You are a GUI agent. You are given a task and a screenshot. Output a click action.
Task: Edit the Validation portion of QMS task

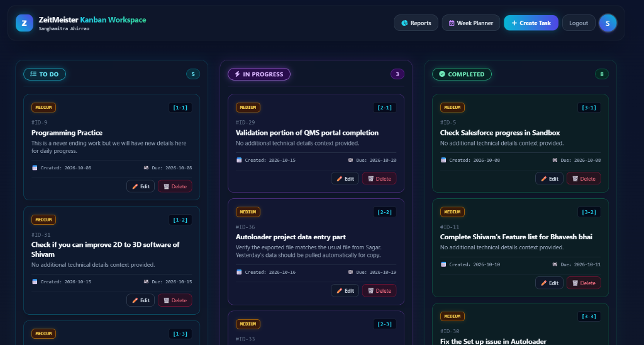345,178
